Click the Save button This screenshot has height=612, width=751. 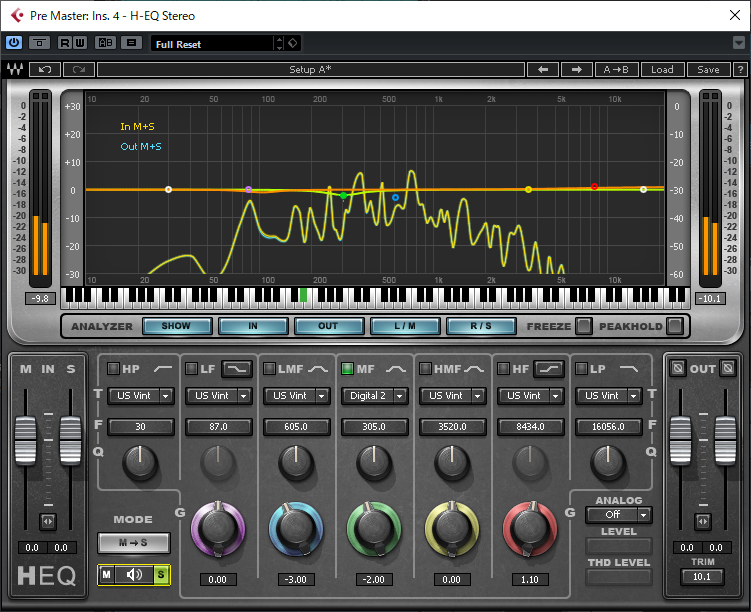coord(708,70)
